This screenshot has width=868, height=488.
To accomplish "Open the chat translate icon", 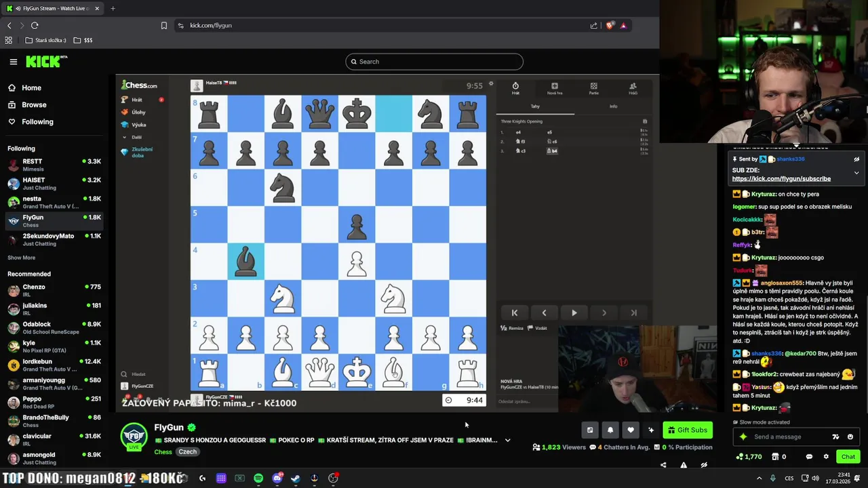I will (x=835, y=436).
